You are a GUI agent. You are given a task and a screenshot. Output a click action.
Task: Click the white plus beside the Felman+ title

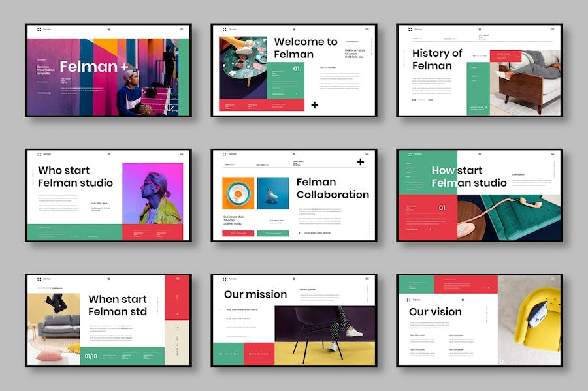[124, 67]
